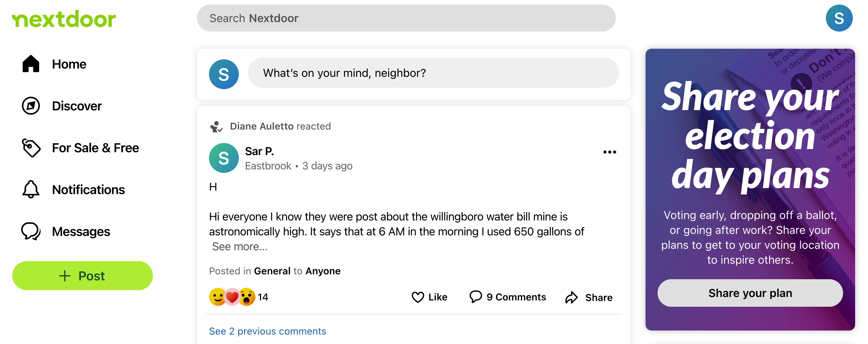Click Sar P.'s profile name
The width and height of the screenshot is (868, 344).
click(x=259, y=151)
